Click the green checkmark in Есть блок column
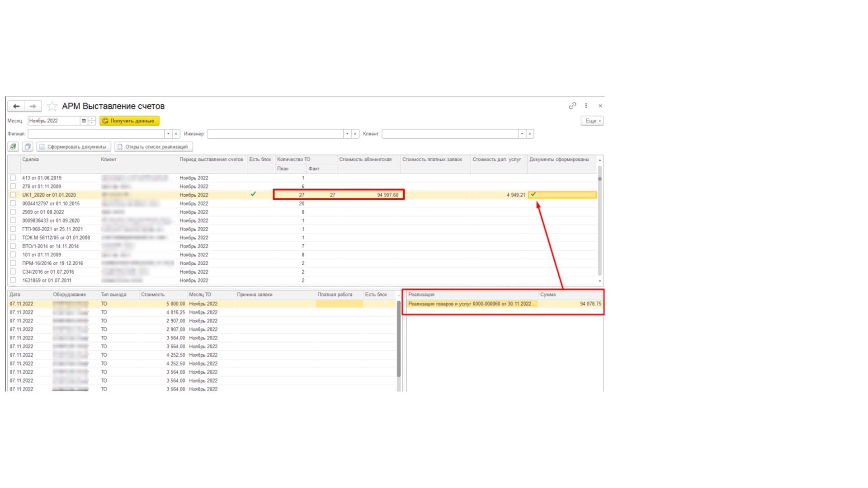This screenshot has height=488, width=868. pyautogui.click(x=253, y=194)
